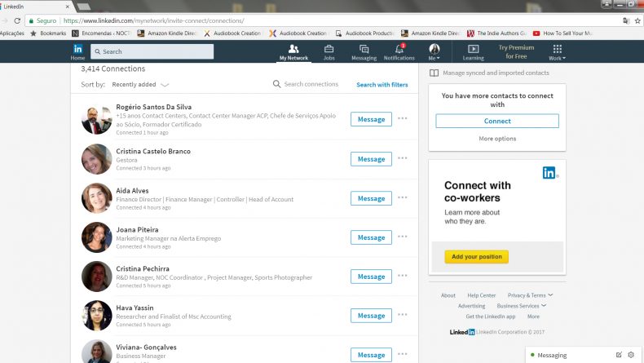
Task: Open Aida Alves profile photo
Action: coord(96,198)
